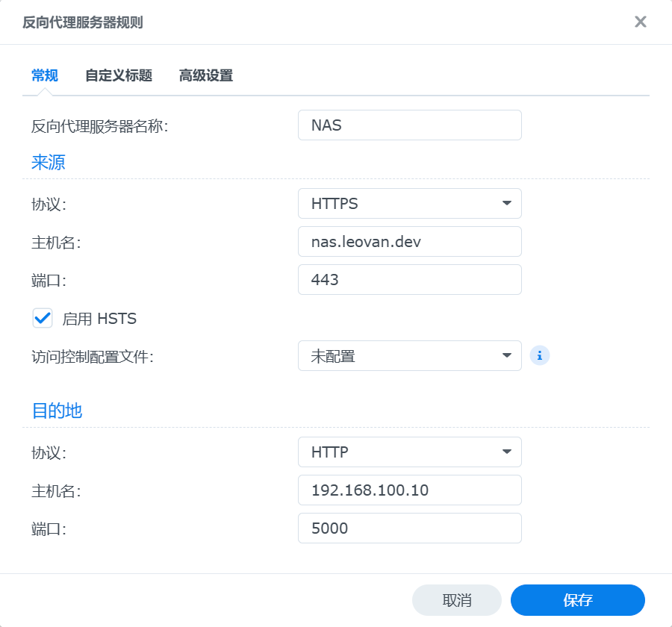Open the source protocol HTTPS dropdown
The width and height of the screenshot is (672, 627).
click(409, 203)
